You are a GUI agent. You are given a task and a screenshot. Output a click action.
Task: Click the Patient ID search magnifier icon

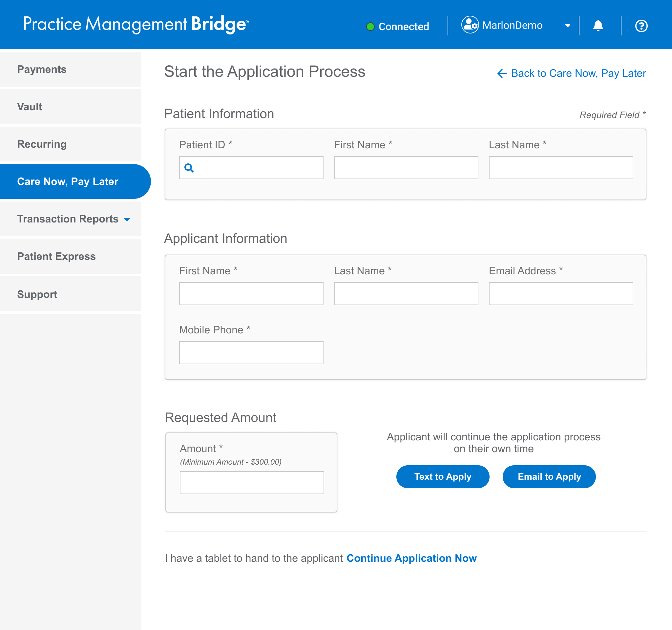click(x=189, y=168)
